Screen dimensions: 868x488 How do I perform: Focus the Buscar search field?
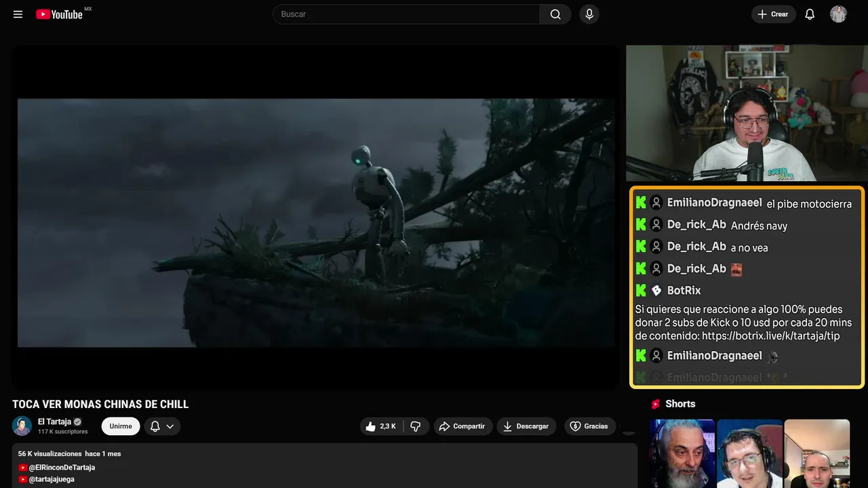[406, 14]
